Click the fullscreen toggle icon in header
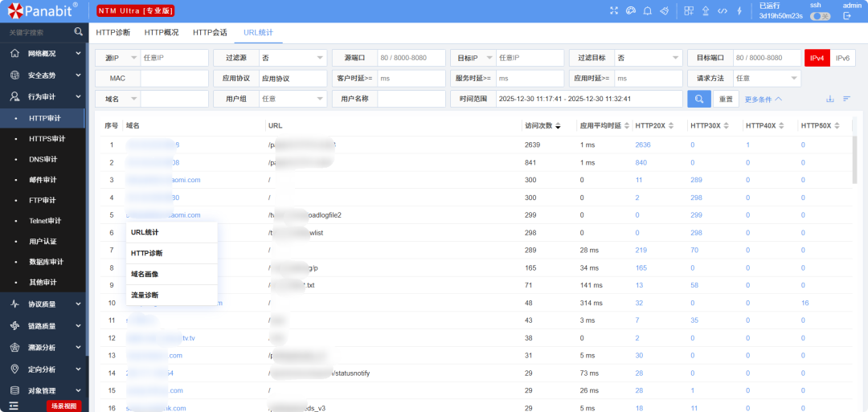This screenshot has width=868, height=412. pos(613,10)
